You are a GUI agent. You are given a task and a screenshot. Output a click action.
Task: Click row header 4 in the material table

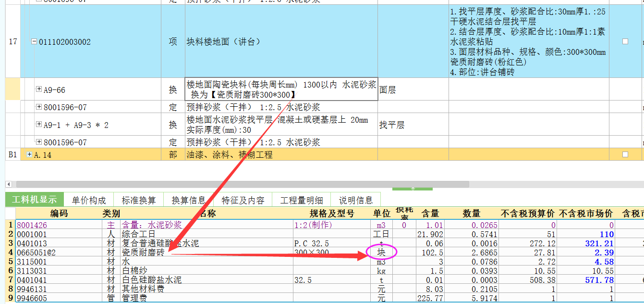[11, 253]
